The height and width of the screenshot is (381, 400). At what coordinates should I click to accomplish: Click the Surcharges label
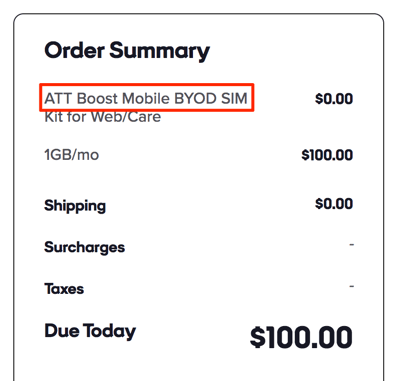[x=85, y=248]
